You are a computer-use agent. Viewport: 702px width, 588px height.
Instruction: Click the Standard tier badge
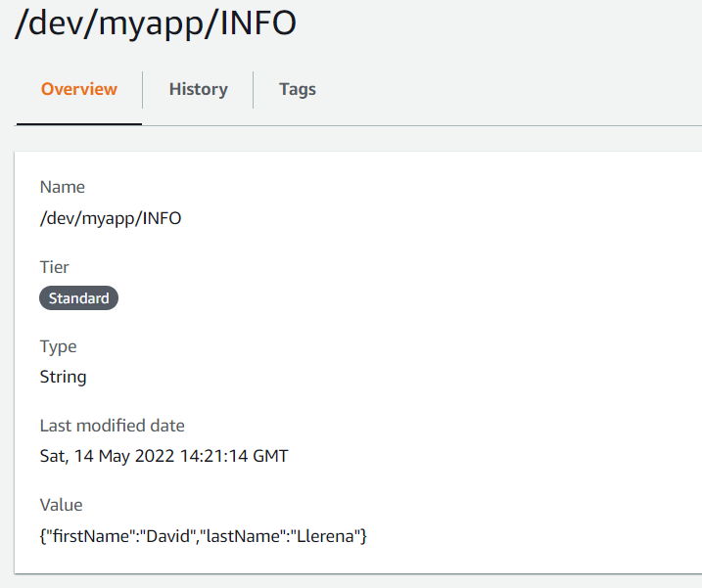[x=78, y=298]
